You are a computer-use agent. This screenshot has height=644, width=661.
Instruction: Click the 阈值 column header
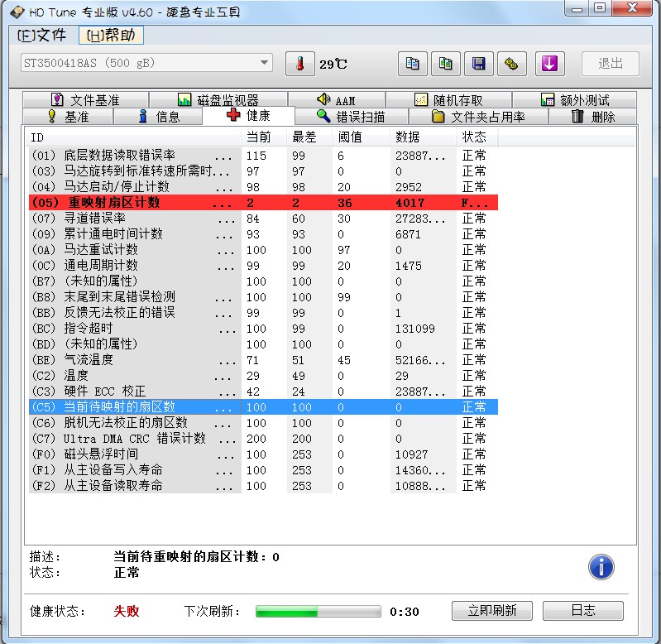(362, 137)
